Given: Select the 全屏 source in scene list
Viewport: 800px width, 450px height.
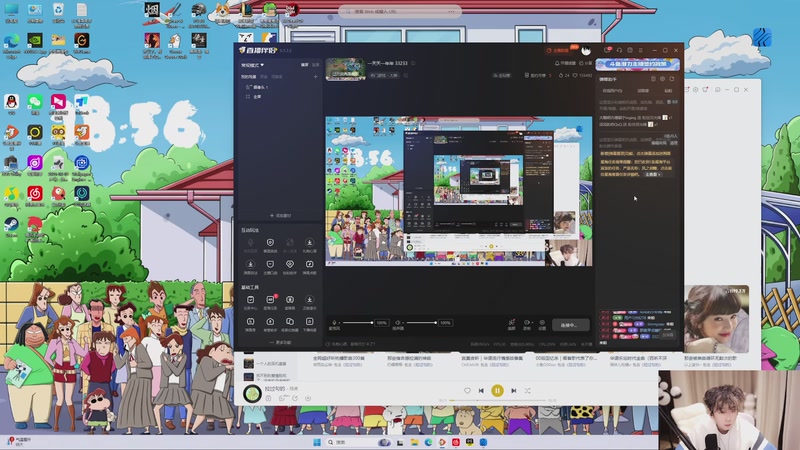Looking at the screenshot, I should click(254, 96).
